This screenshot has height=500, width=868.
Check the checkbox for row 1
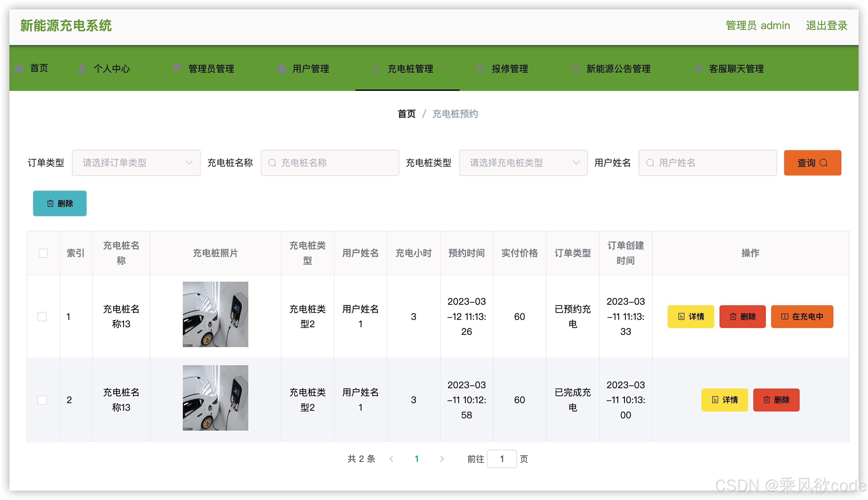[42, 316]
